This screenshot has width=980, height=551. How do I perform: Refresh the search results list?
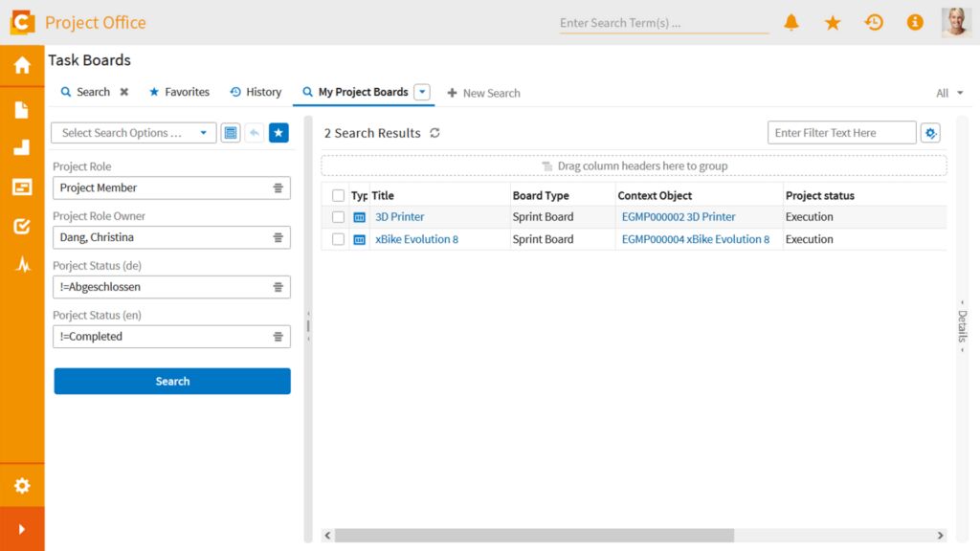pyautogui.click(x=435, y=133)
